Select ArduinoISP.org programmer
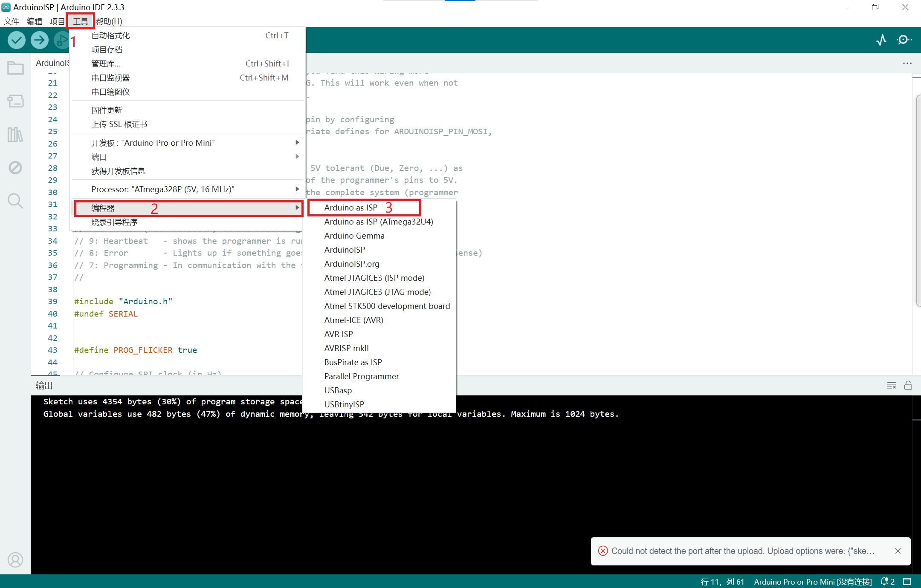The height and width of the screenshot is (588, 921). pyautogui.click(x=379, y=264)
